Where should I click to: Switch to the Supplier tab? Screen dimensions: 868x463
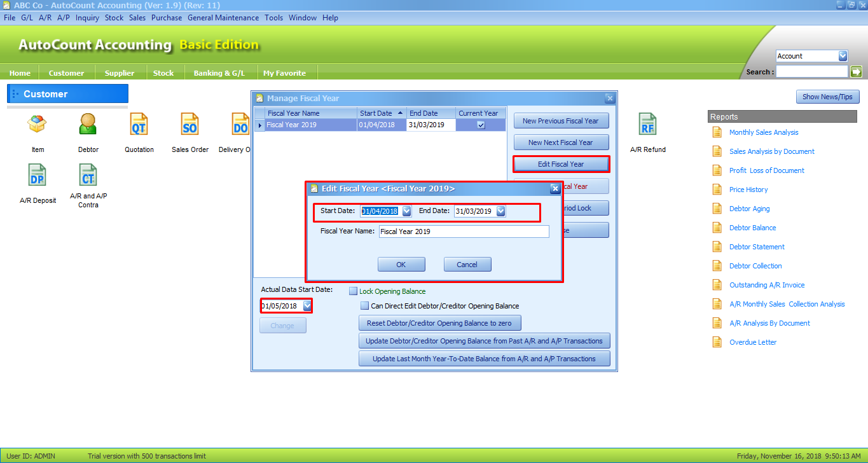pyautogui.click(x=120, y=73)
